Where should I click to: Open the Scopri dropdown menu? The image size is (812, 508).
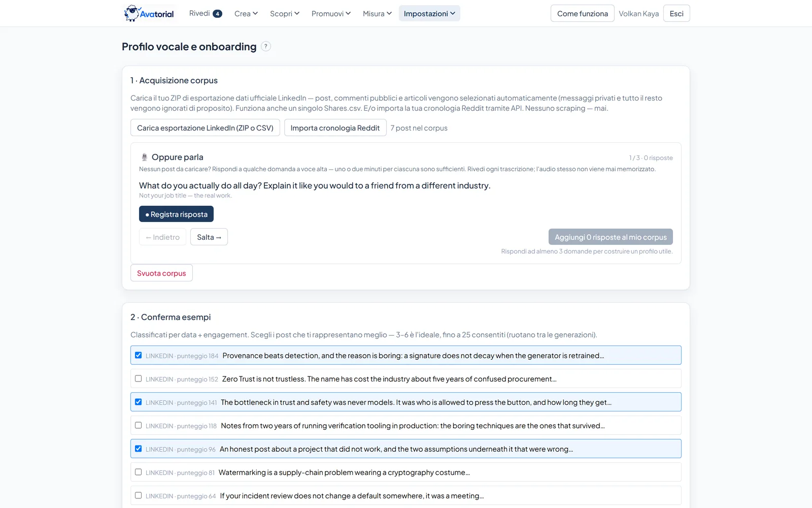coord(285,14)
